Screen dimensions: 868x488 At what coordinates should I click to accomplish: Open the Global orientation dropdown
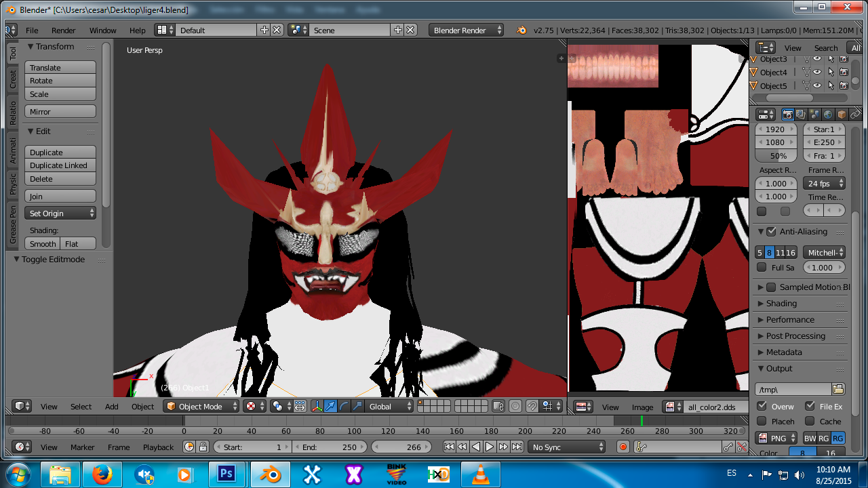389,406
